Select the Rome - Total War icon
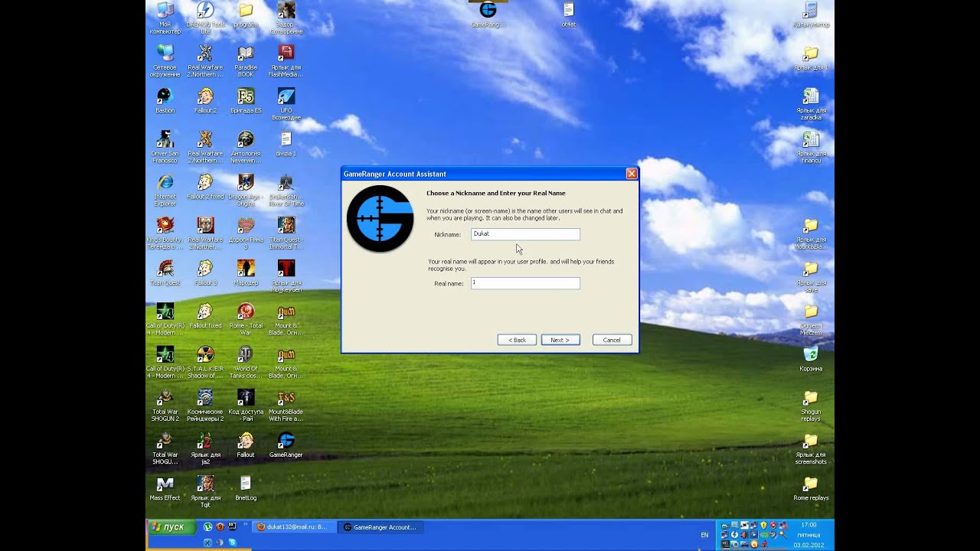The height and width of the screenshot is (551, 980). [x=246, y=319]
